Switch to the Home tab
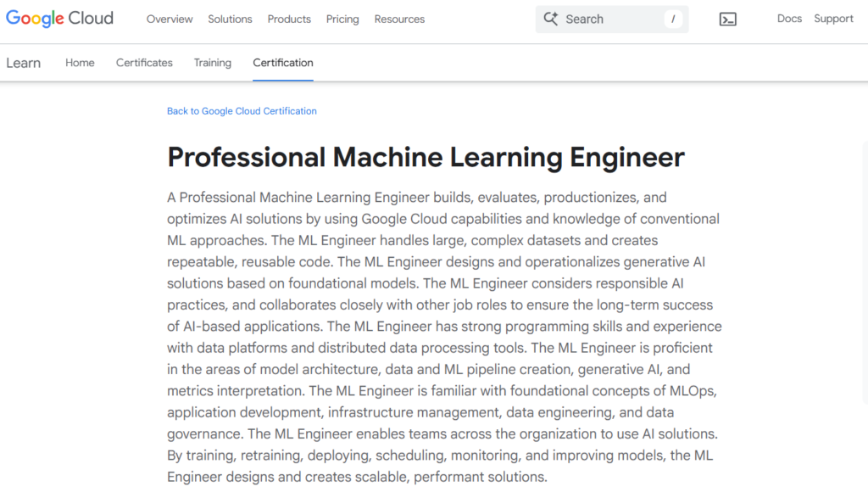The image size is (868, 492). [80, 63]
